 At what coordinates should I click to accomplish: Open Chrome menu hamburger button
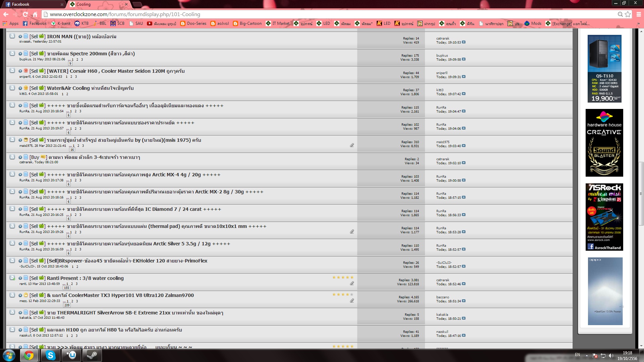pos(638,14)
